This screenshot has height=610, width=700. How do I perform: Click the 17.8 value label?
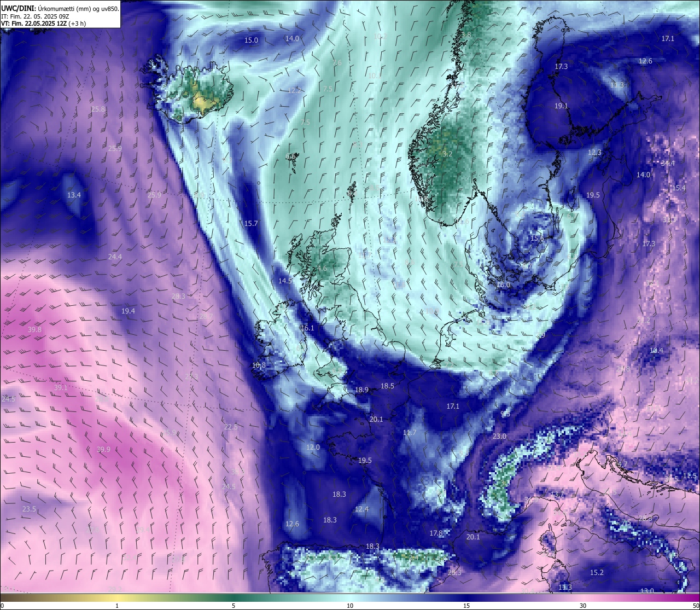click(x=436, y=533)
